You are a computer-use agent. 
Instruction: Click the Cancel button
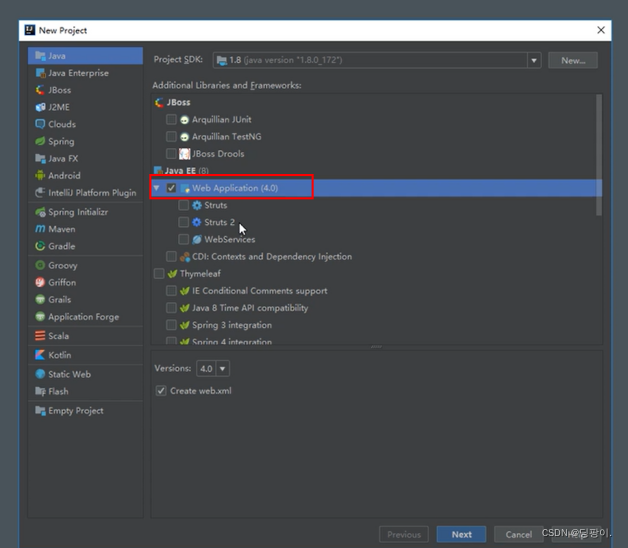tap(519, 534)
